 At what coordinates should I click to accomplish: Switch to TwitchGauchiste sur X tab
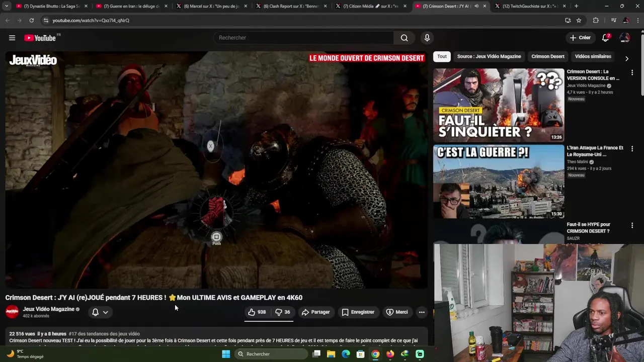[x=530, y=6]
